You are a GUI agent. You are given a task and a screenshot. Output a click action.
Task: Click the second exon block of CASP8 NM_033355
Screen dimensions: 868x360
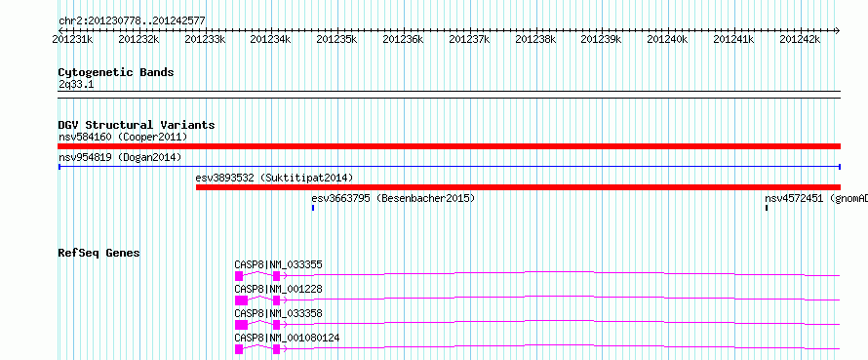pos(276,276)
